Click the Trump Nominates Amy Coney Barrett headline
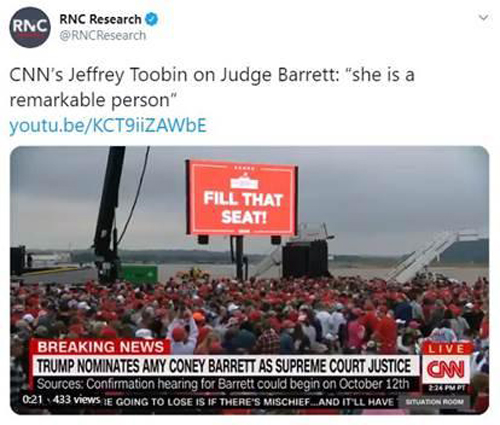The height and width of the screenshot is (425, 500). (224, 366)
